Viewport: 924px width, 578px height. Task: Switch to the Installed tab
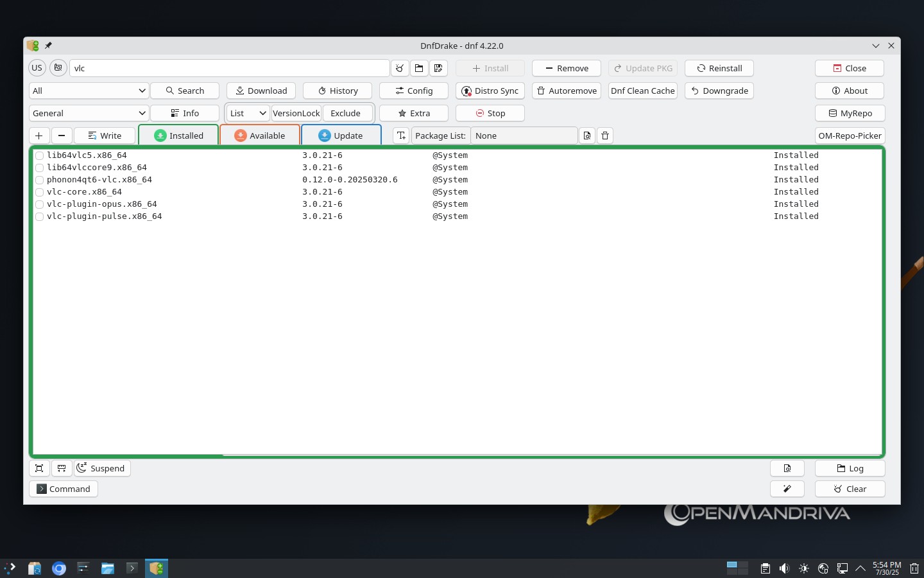coord(178,136)
